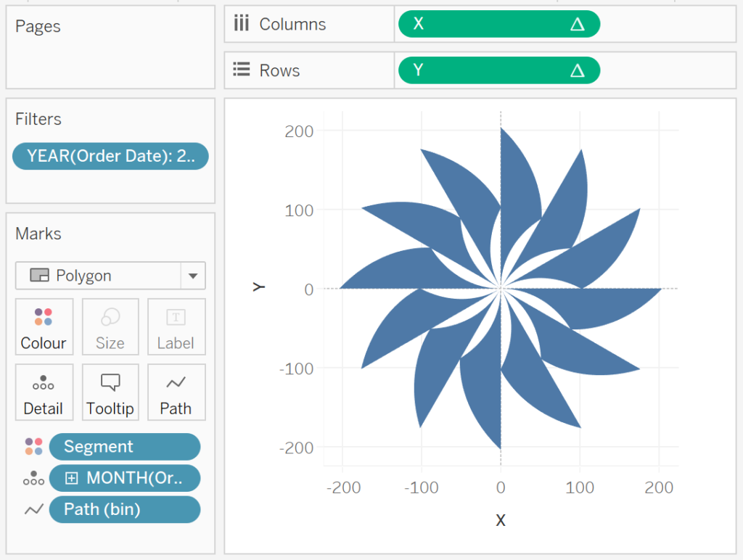Viewport: 743px width, 560px height.
Task: Click X axis tick label -100
Action: [x=422, y=487]
